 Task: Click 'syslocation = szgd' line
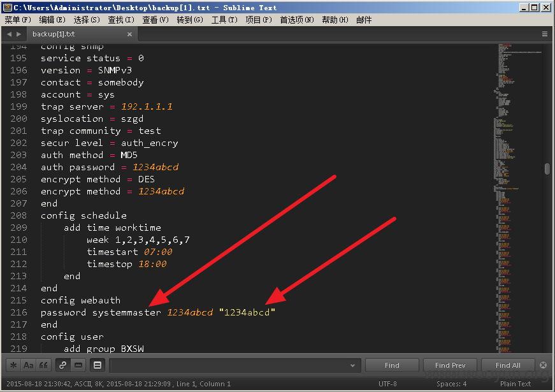[92, 119]
